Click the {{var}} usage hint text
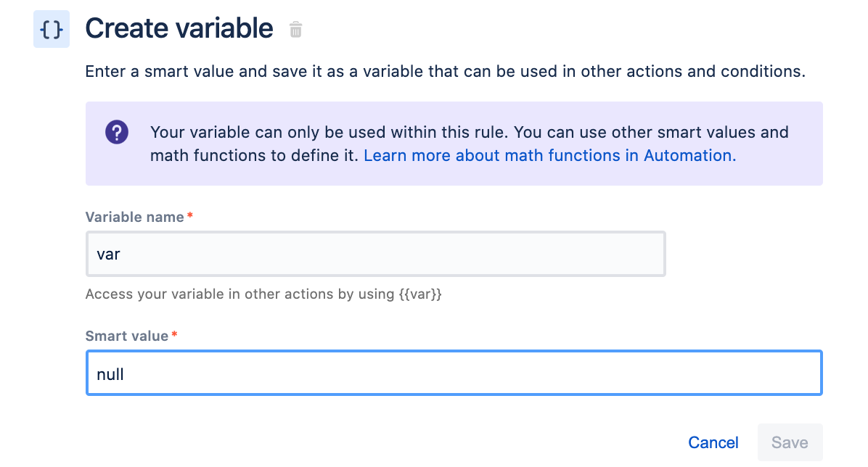Viewport: 868px width, 467px height. pos(264,294)
